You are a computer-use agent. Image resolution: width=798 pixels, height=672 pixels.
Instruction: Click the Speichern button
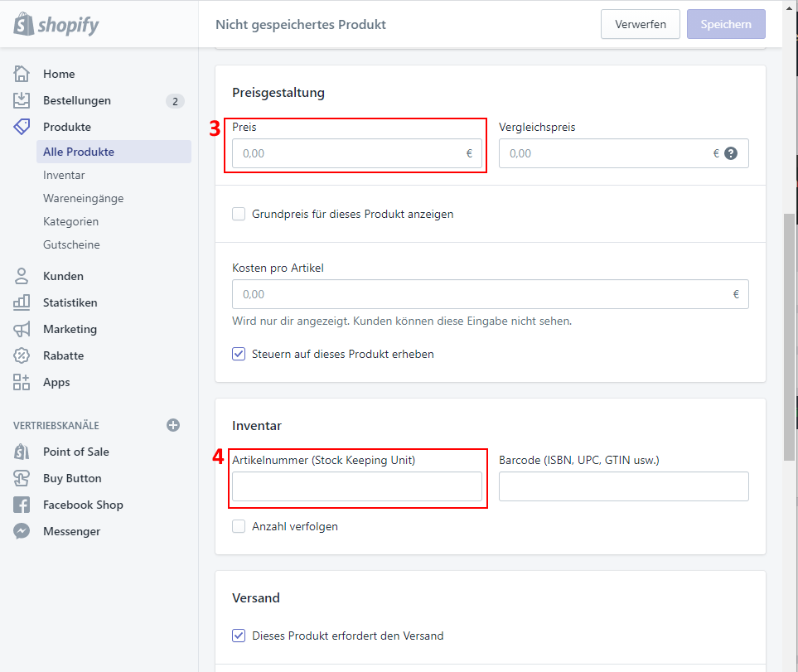point(725,24)
